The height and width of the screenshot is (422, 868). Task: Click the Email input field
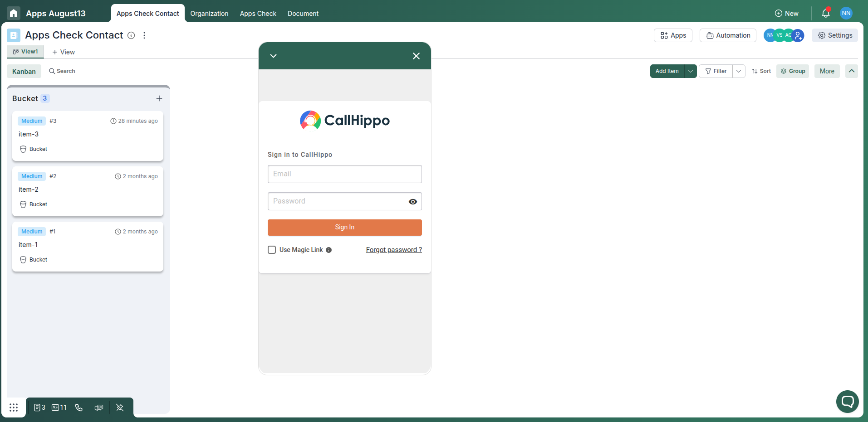(344, 174)
